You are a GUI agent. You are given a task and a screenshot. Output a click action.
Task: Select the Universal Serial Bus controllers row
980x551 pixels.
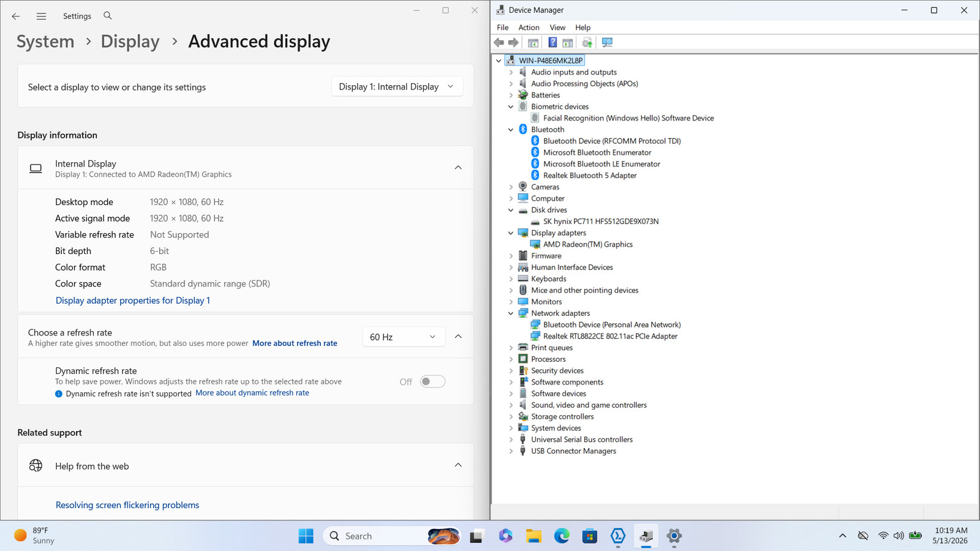581,440
